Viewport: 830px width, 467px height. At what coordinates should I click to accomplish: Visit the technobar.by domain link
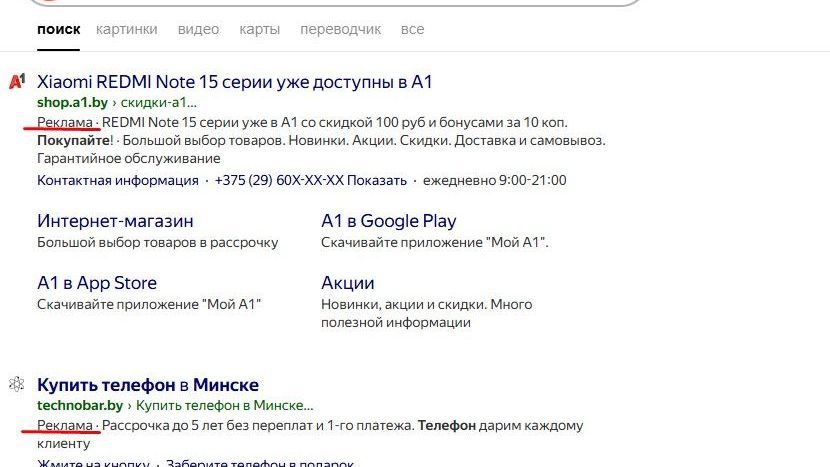click(80, 406)
